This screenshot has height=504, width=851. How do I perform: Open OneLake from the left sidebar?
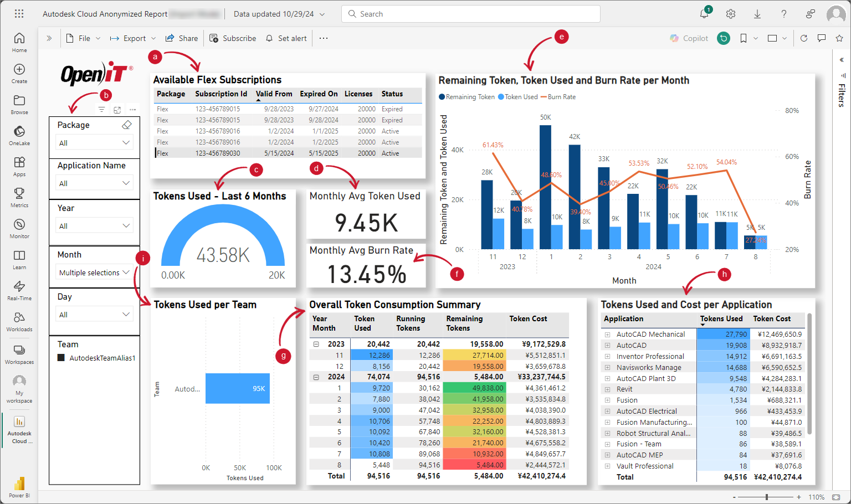click(x=19, y=135)
